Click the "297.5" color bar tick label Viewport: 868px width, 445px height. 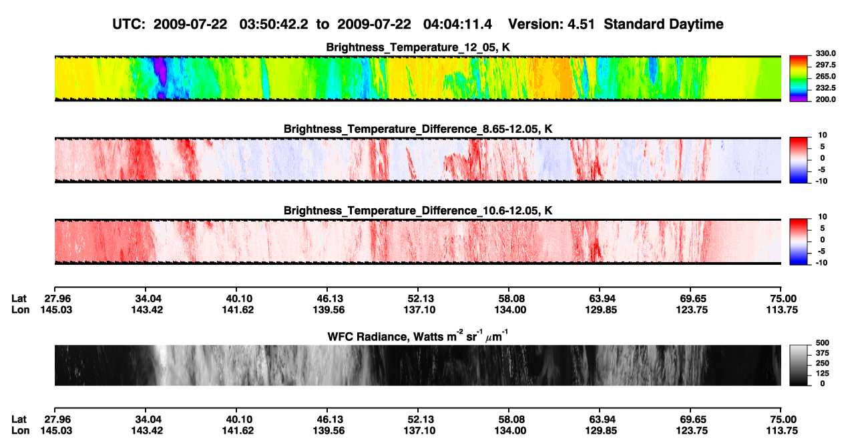pyautogui.click(x=826, y=65)
